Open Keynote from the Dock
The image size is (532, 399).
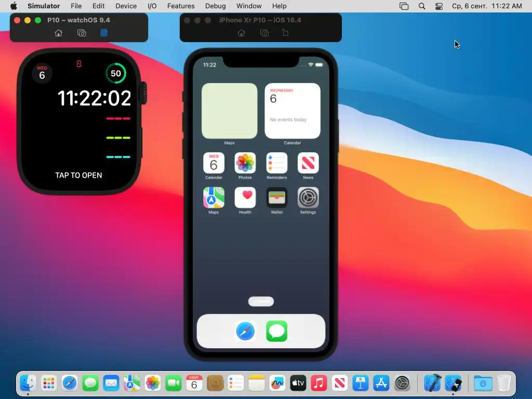361,383
